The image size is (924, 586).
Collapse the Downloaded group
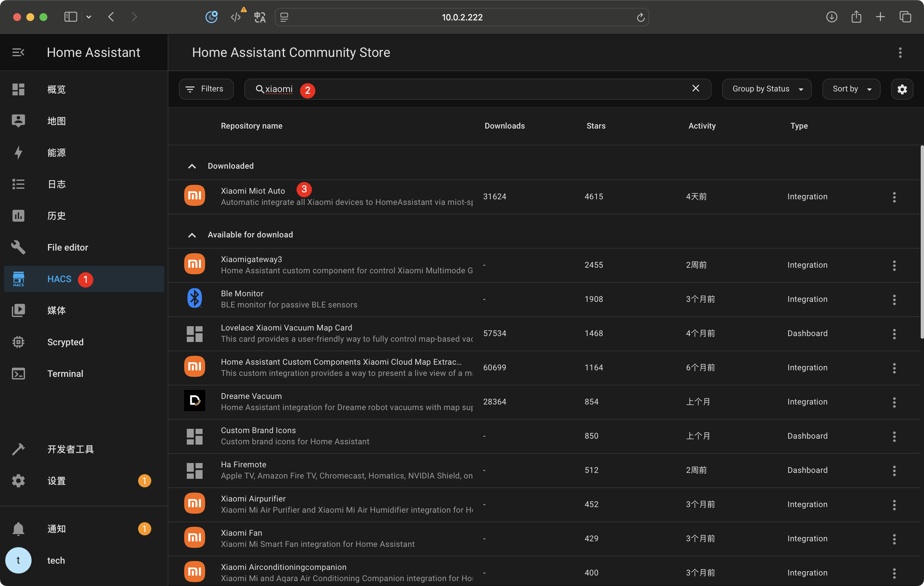click(192, 166)
